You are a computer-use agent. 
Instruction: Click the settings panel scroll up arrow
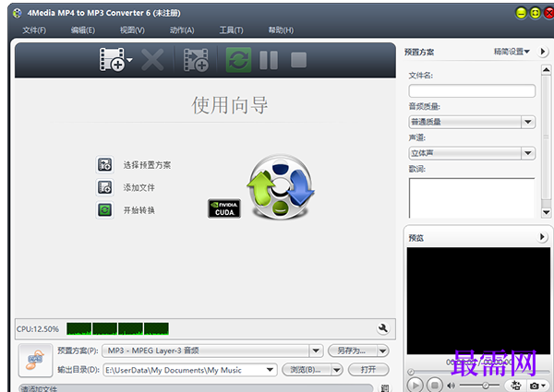(547, 70)
